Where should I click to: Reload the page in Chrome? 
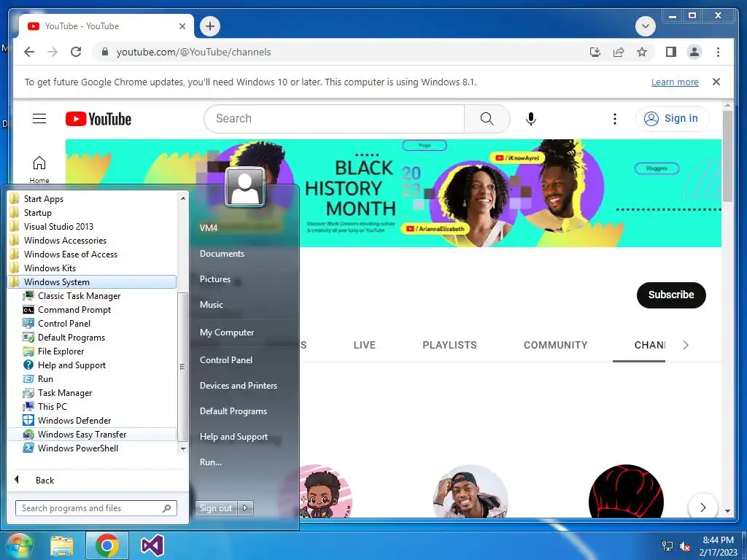(x=76, y=52)
